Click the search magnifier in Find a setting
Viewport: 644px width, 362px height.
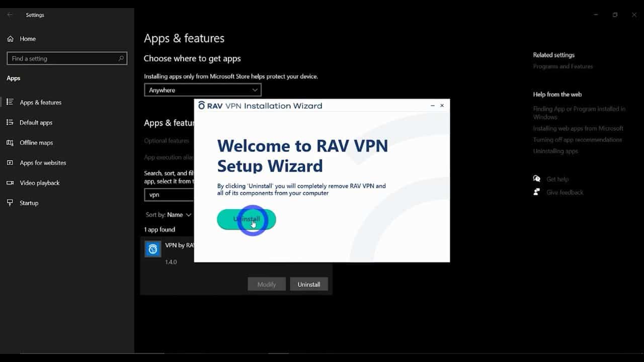(x=121, y=58)
